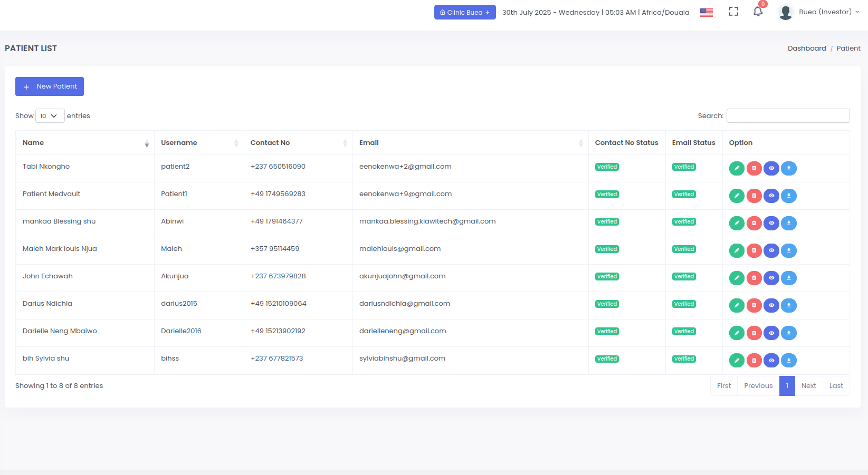Focus the Search input field
Screen dimensions: 868x475
coord(788,116)
